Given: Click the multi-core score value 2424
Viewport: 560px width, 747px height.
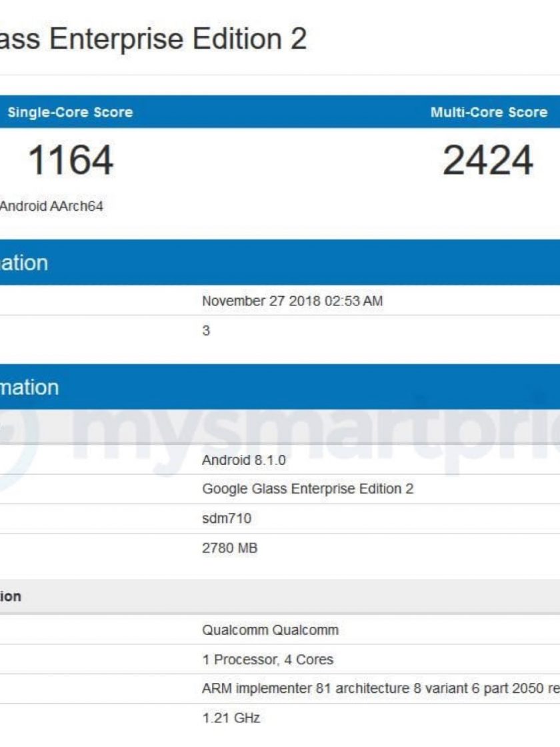Looking at the screenshot, I should [x=488, y=161].
